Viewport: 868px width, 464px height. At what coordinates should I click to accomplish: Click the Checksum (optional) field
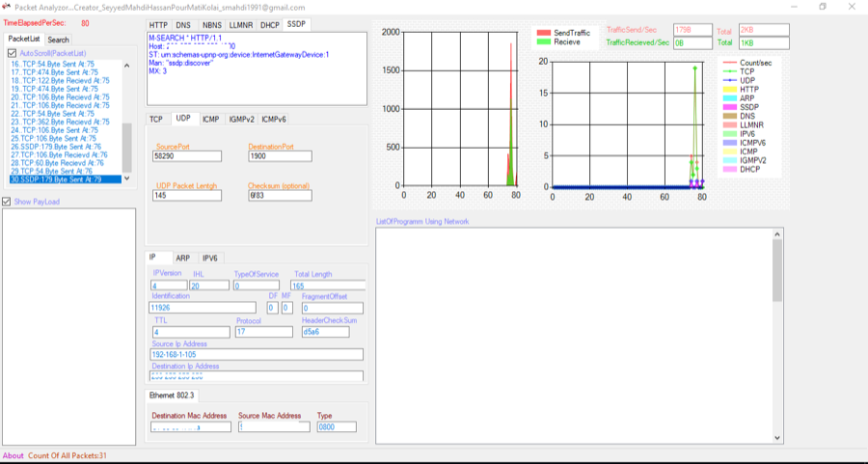(x=280, y=196)
